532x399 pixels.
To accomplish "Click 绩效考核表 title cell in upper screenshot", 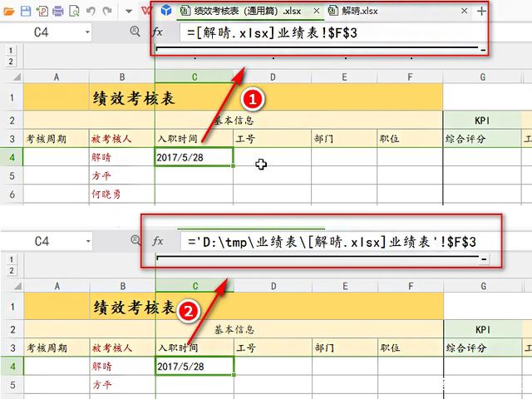I will point(134,98).
